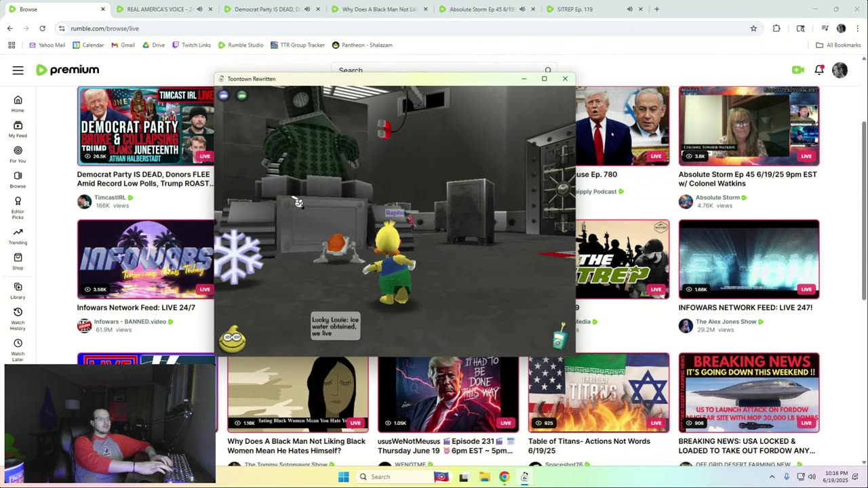Open Trending from the Rumble sidebar
This screenshot has width=868, height=488.
click(18, 236)
